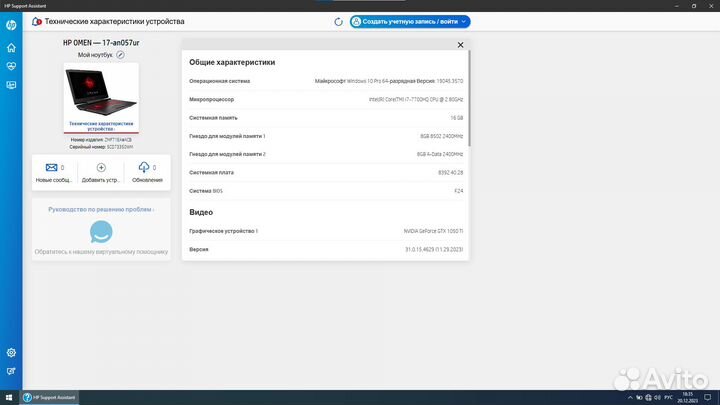Viewport: 720px width, 405px height.
Task: Open the volume tray icon
Action: (x=658, y=398)
